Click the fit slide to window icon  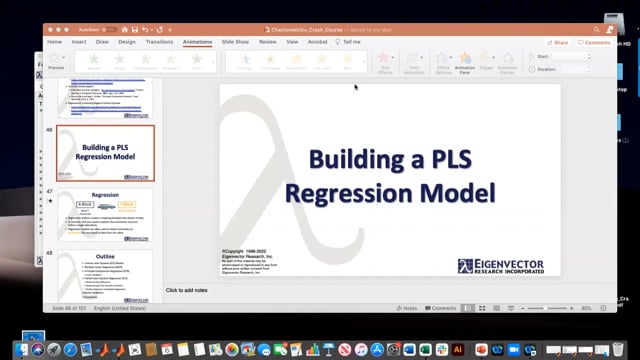click(x=604, y=308)
